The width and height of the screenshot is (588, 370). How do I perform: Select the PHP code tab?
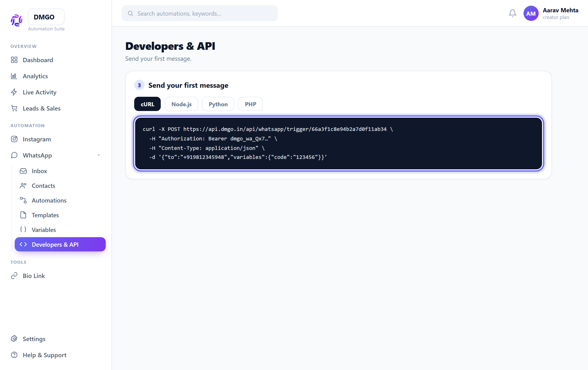tap(250, 104)
